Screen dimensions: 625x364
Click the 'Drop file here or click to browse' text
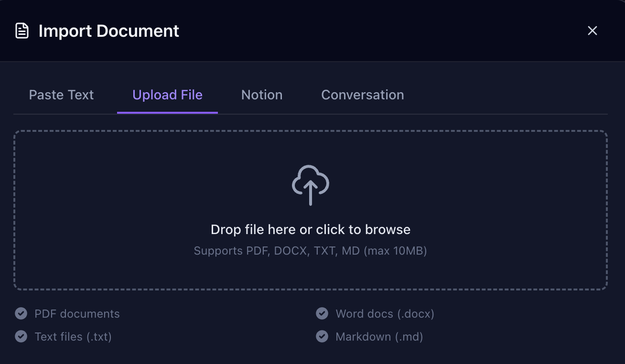[x=311, y=229]
